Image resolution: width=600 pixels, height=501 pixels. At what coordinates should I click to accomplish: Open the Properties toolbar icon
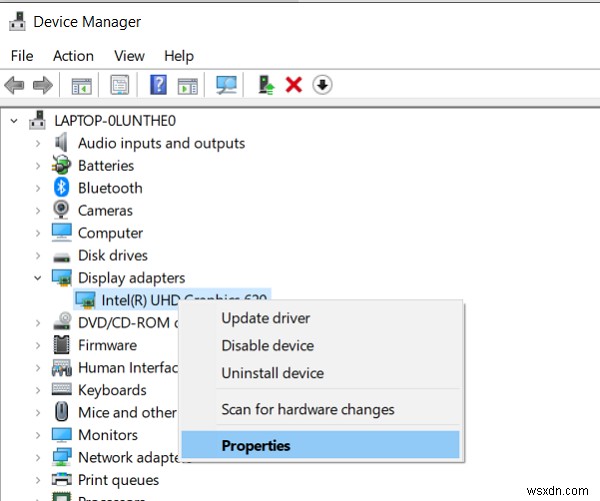click(x=120, y=85)
